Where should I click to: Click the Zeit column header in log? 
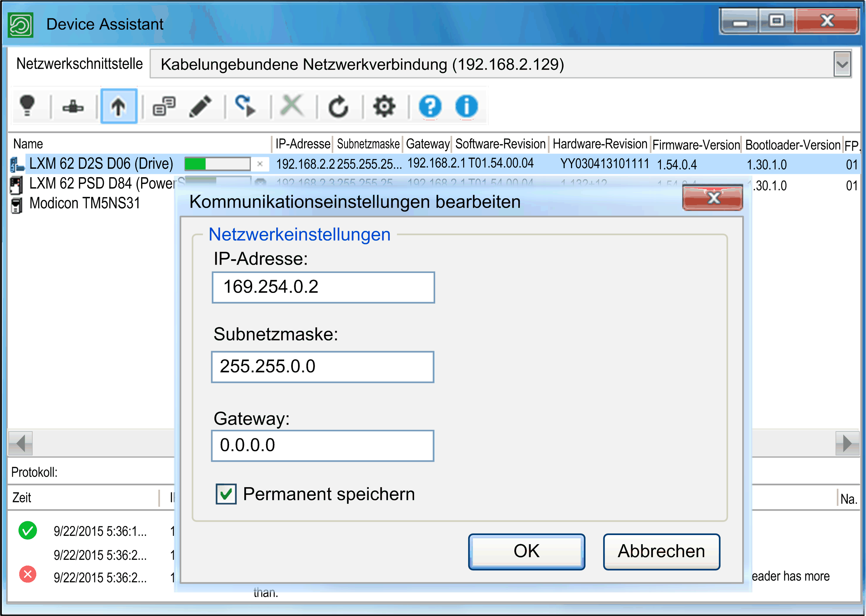click(22, 498)
